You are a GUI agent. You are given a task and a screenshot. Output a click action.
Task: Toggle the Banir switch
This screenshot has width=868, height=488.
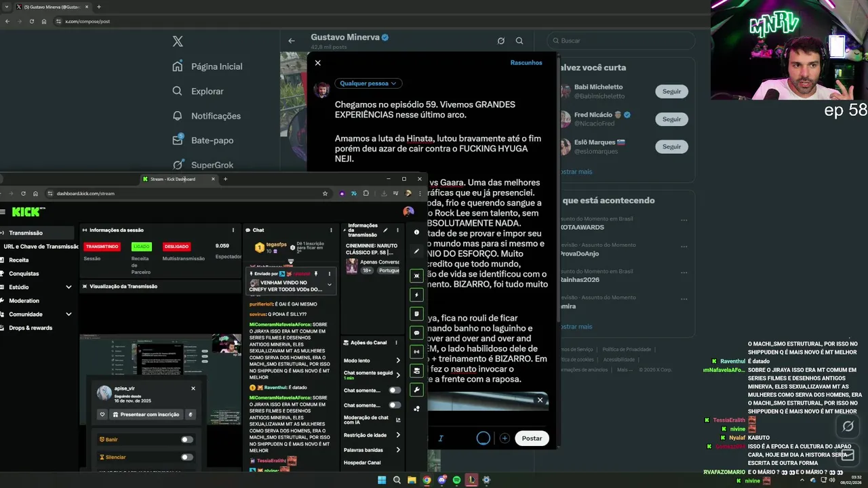(x=186, y=439)
